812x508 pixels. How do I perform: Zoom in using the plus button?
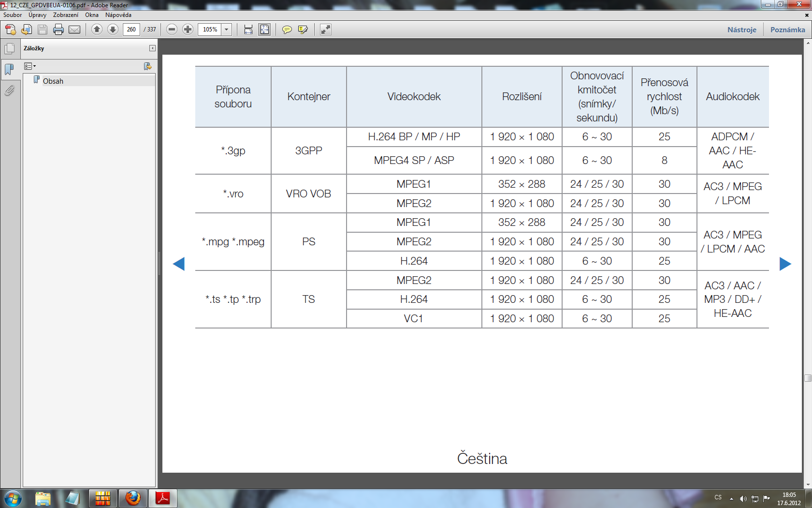188,30
